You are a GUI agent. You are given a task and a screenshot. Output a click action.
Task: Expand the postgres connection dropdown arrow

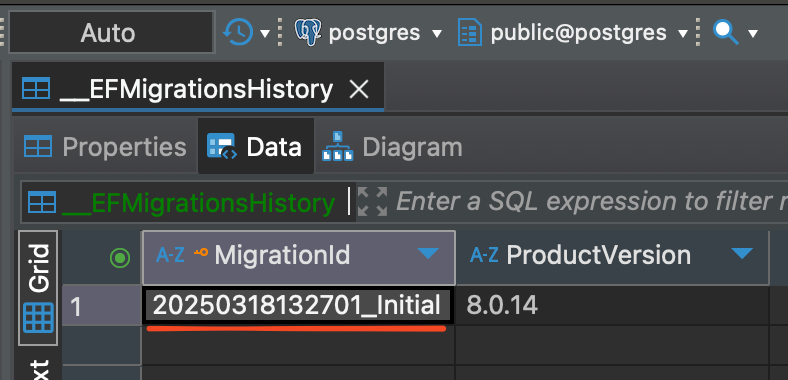pos(437,34)
